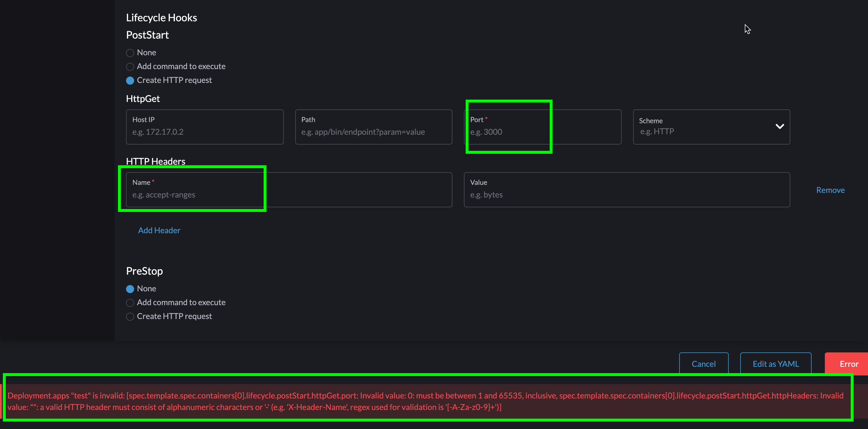
Task: Choose Add command to execute for PostStart
Action: pyautogui.click(x=130, y=67)
